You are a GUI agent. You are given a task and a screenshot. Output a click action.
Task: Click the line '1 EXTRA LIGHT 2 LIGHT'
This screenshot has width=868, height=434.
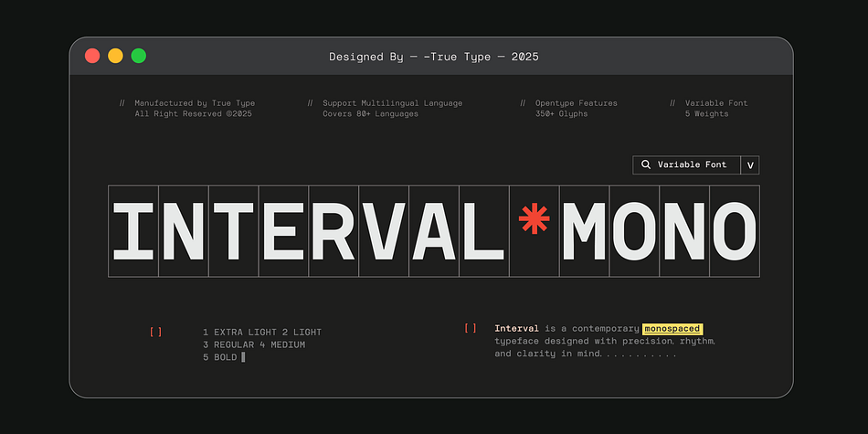(262, 333)
